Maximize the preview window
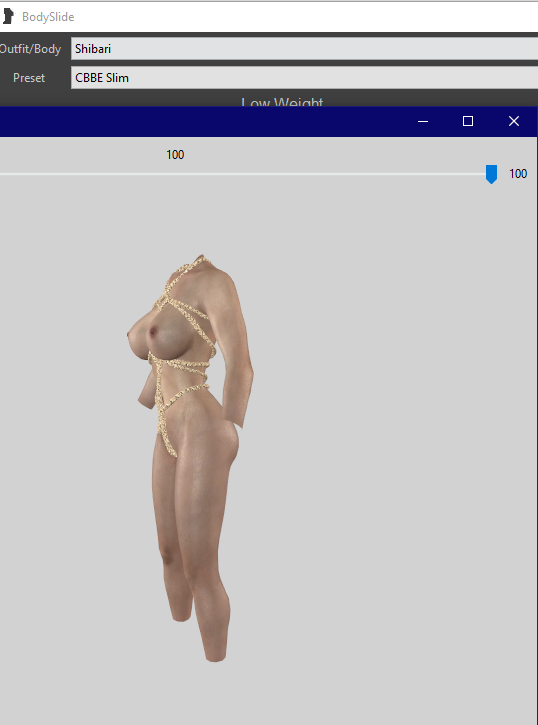 468,122
